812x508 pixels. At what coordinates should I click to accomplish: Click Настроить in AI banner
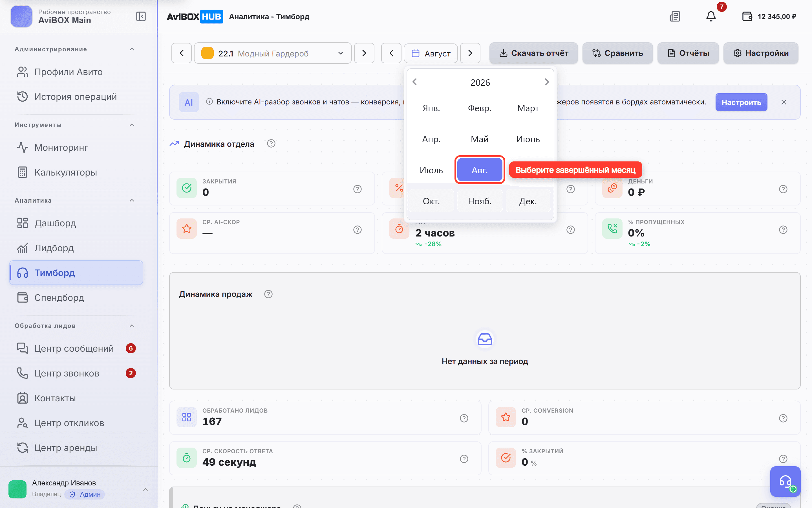(x=741, y=102)
